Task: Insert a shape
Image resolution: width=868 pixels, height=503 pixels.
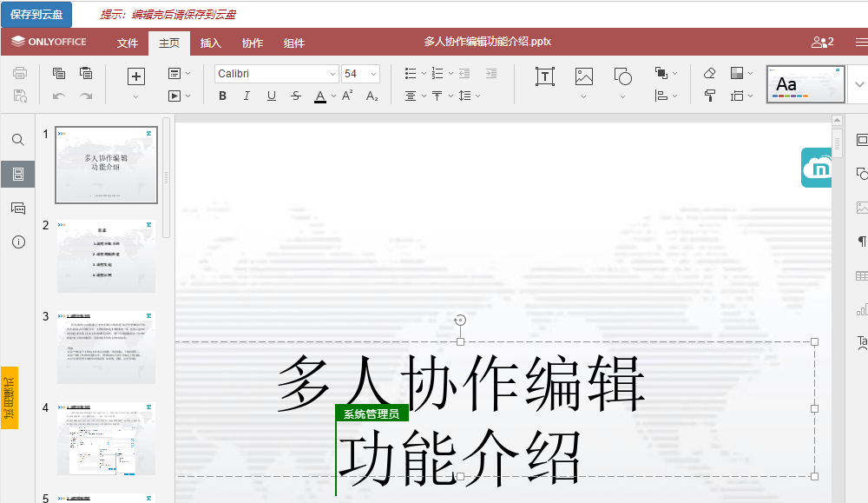Action: tap(622, 76)
